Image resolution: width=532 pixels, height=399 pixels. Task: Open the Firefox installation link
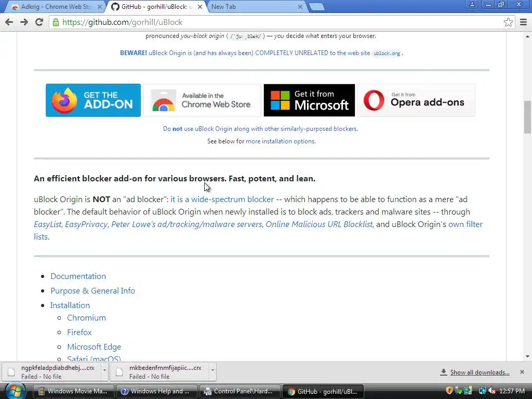click(79, 332)
